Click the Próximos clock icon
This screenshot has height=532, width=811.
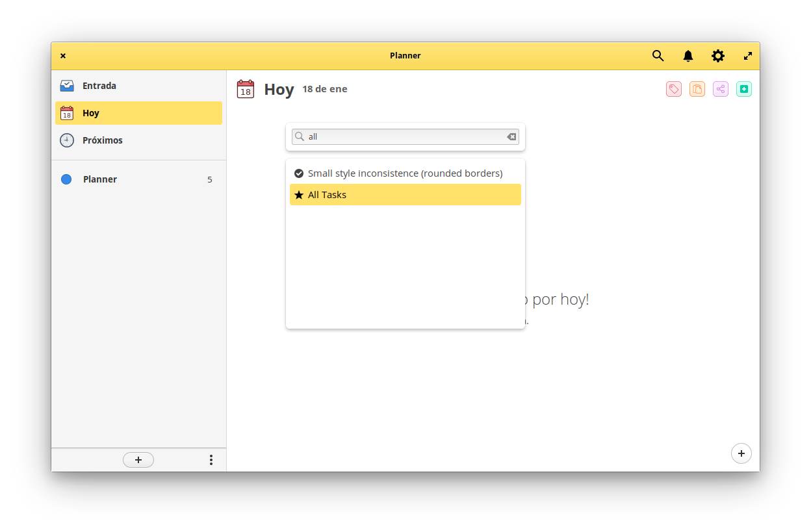click(67, 140)
